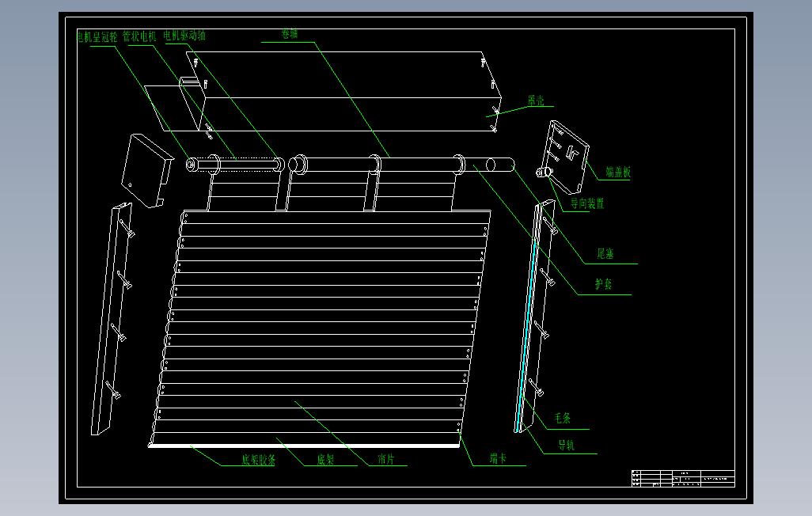Click the 电机皇冠轮 label
Screen dimensions: 812x516
pos(97,36)
